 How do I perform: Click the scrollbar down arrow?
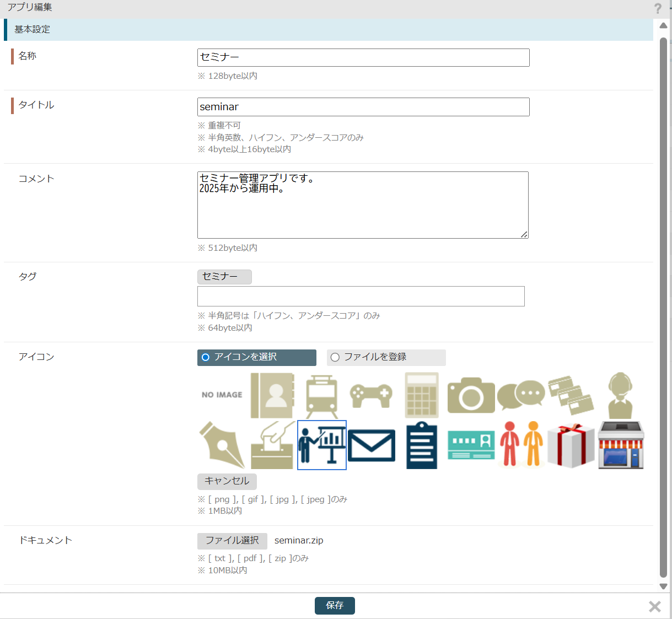[664, 586]
